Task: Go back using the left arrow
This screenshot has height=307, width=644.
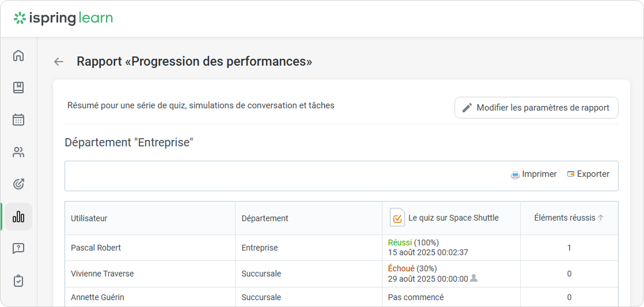Action: point(59,62)
